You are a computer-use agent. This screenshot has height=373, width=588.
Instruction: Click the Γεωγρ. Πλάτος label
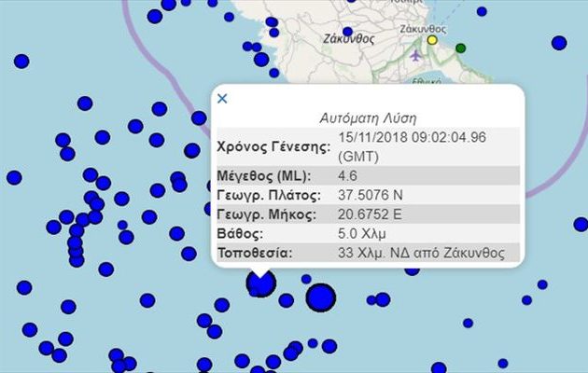[269, 196]
